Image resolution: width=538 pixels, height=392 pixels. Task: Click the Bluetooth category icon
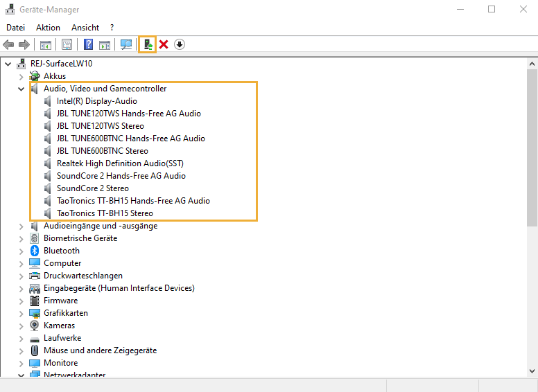point(35,251)
